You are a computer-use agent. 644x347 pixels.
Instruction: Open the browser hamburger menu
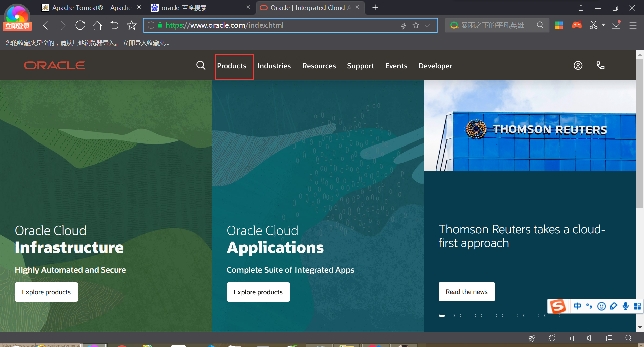click(633, 25)
